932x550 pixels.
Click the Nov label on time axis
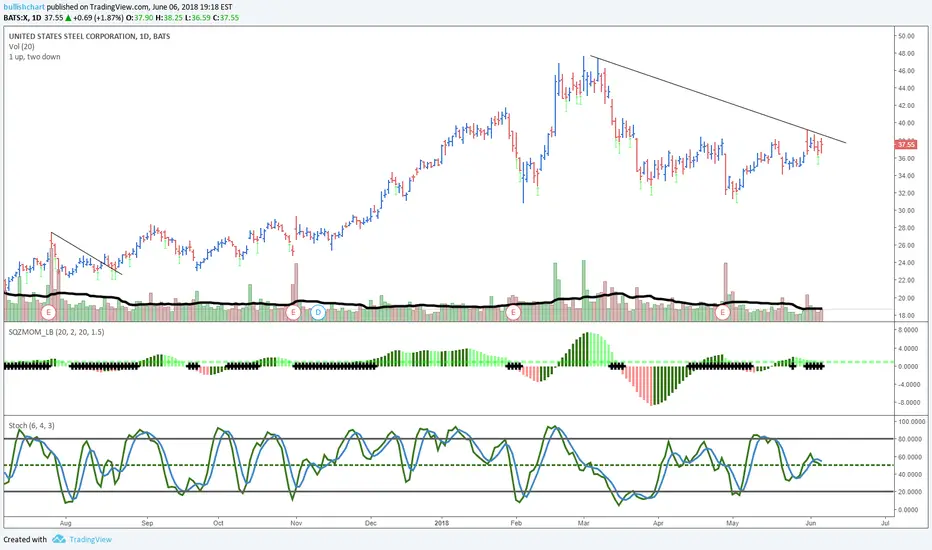click(296, 523)
